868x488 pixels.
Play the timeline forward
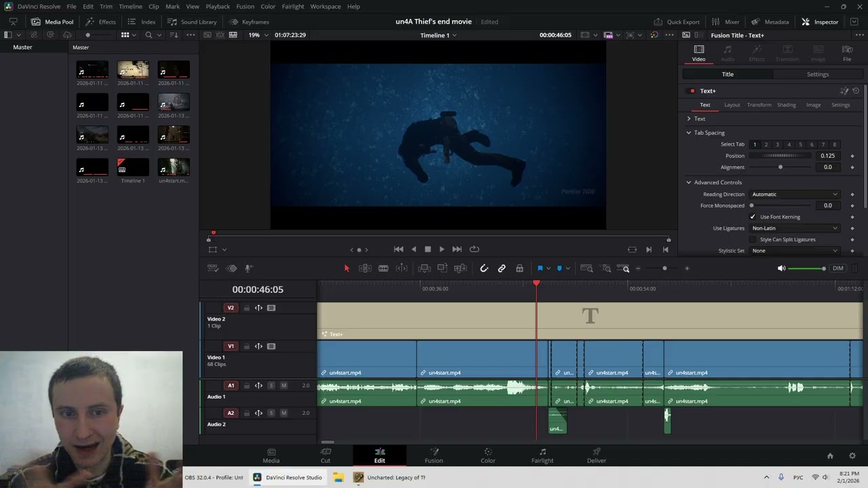pos(441,249)
